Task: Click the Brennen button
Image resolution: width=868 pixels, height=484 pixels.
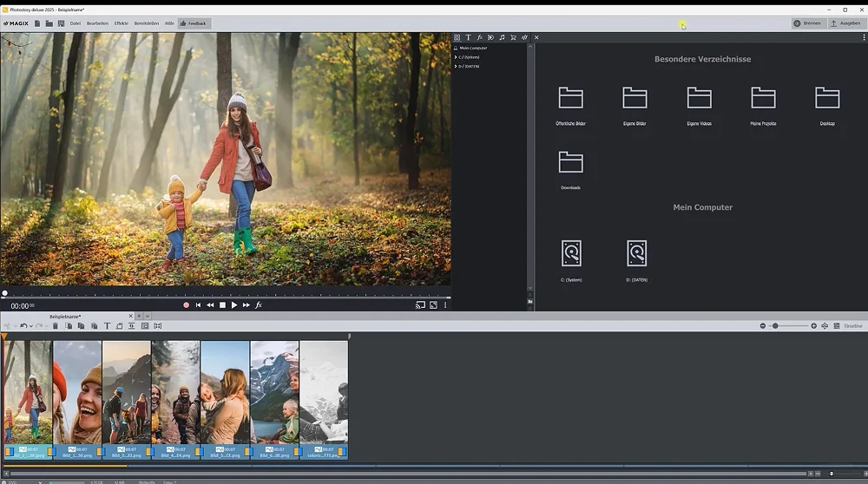Action: (807, 23)
